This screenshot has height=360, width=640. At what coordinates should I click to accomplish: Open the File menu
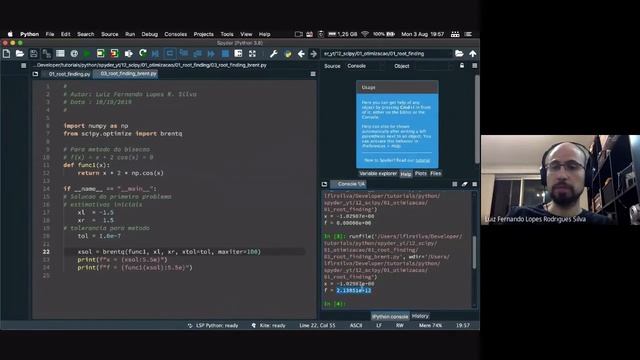click(x=50, y=34)
